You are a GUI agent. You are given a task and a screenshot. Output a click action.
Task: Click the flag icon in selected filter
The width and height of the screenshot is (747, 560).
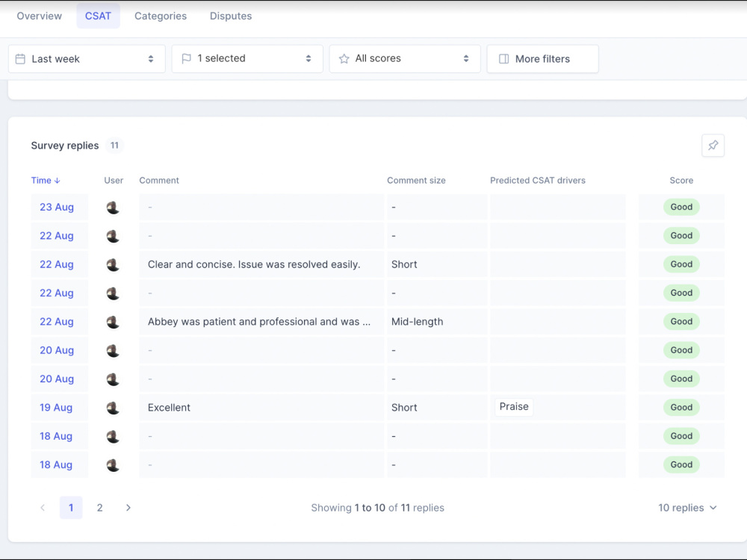(186, 58)
